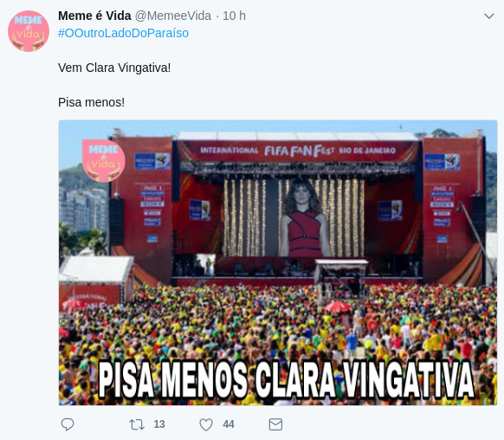Open the FIFA Fan Fest meme image

(x=278, y=262)
